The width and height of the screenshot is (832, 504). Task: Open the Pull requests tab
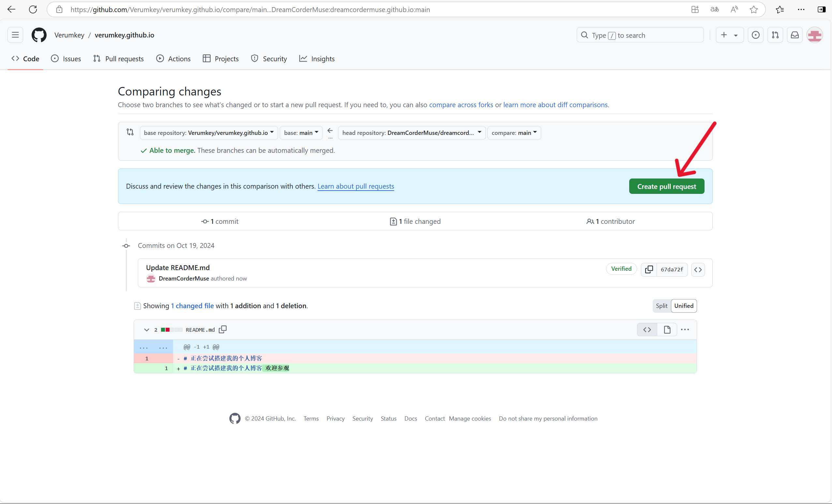pos(119,59)
